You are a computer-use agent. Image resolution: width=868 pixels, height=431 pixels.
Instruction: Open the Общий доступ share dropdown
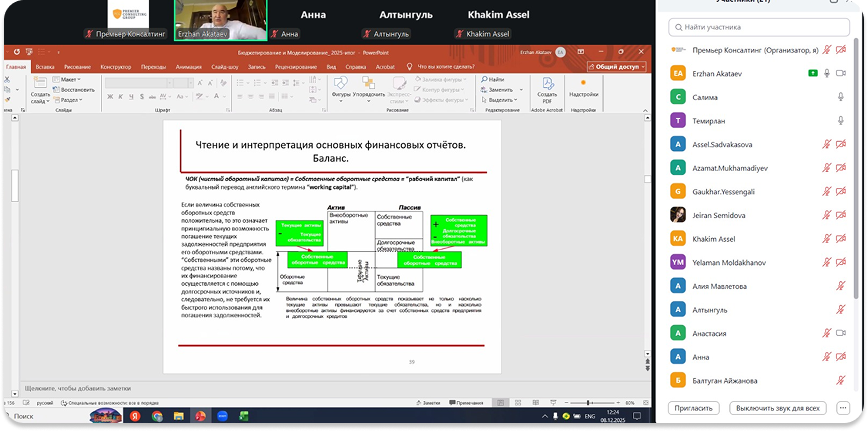click(617, 66)
